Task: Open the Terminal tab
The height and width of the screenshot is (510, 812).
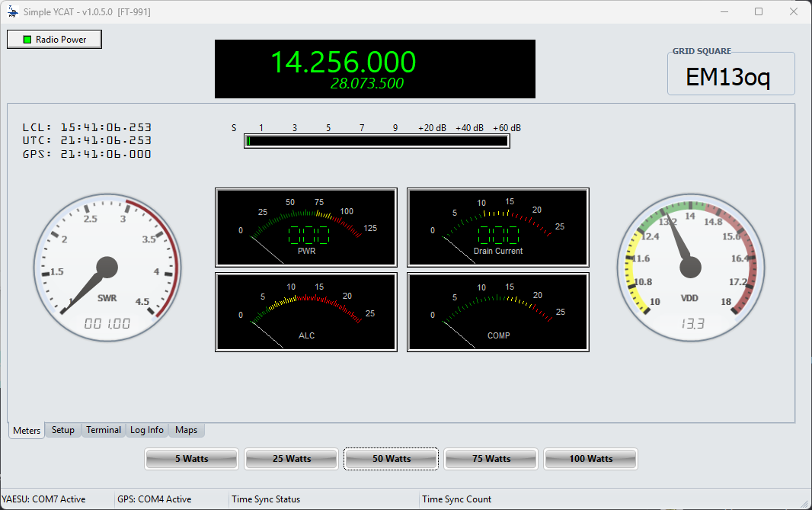Action: [x=104, y=429]
